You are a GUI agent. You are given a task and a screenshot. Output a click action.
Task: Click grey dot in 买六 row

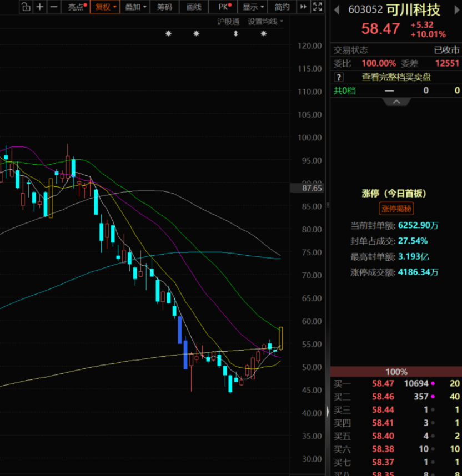coord(433,449)
